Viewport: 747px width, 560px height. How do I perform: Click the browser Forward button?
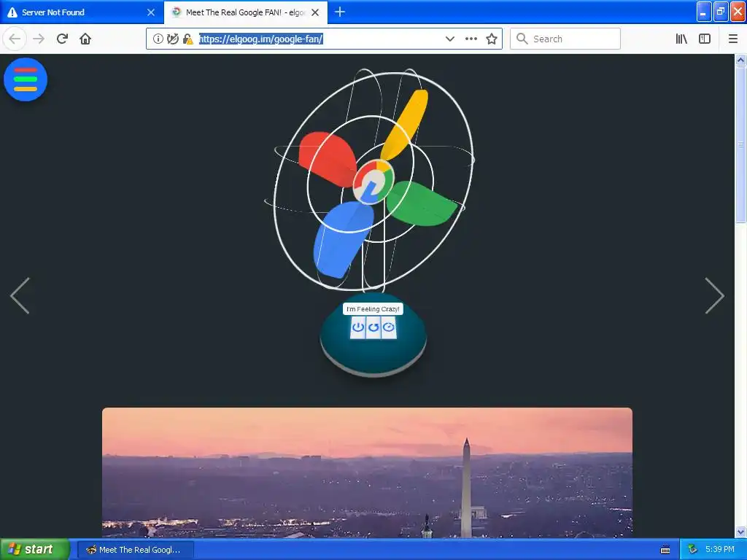[39, 39]
